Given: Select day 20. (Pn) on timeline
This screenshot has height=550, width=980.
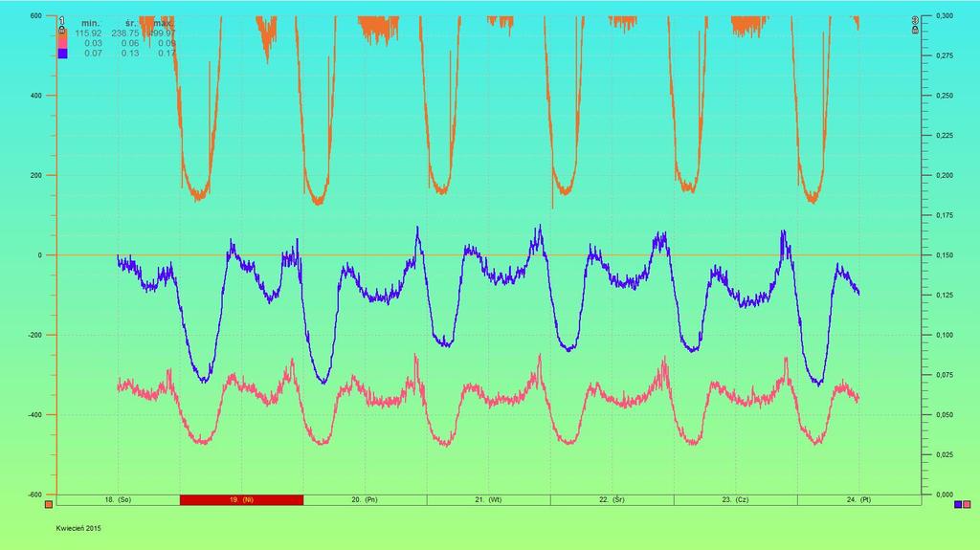Looking at the screenshot, I should [x=365, y=500].
